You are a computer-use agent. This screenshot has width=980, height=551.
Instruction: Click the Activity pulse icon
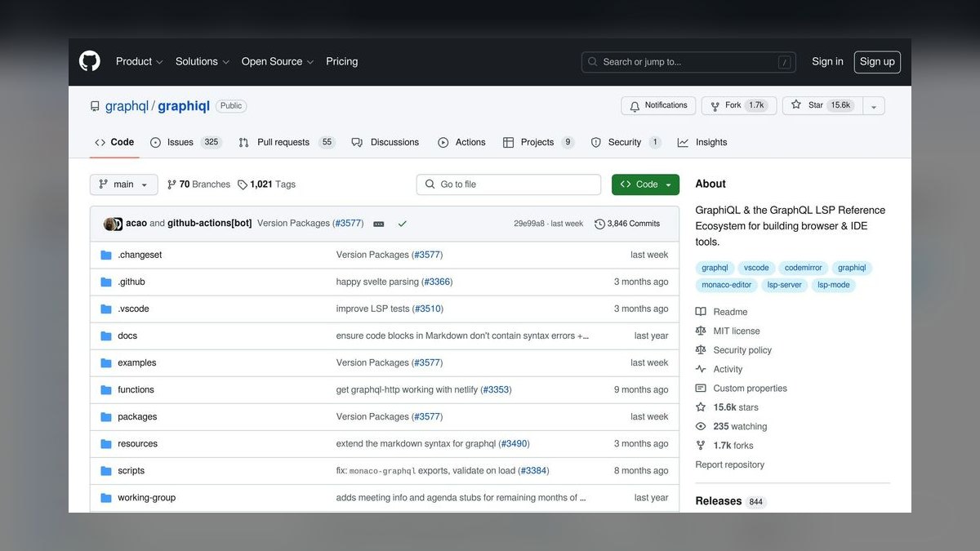click(701, 369)
